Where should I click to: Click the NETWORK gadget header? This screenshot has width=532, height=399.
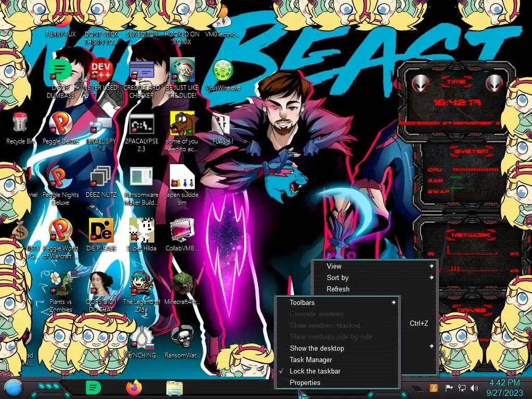point(471,235)
